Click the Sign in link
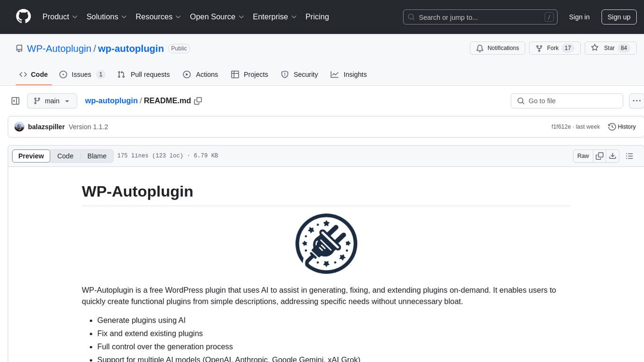This screenshot has height=362, width=644. pos(579,17)
